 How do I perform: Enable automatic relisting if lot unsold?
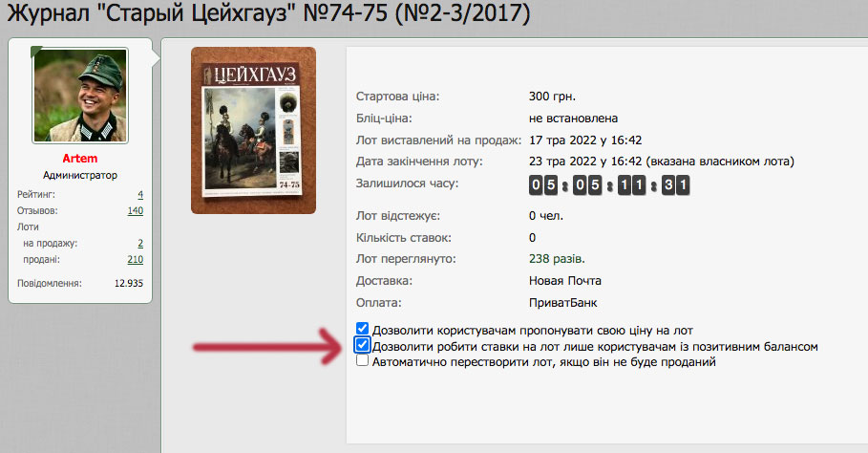click(362, 360)
